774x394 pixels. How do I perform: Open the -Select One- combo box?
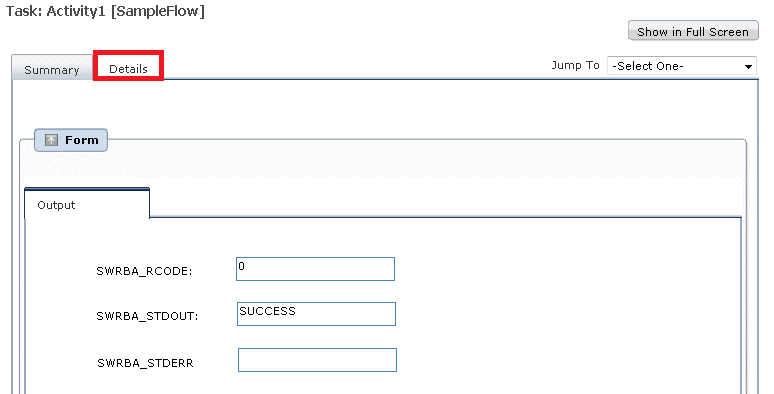point(682,66)
